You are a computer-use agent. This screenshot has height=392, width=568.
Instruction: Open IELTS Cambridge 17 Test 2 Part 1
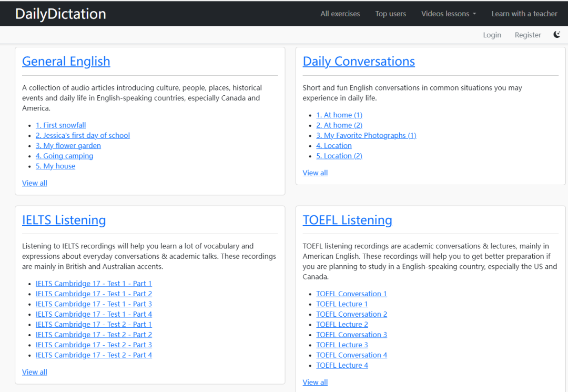pos(94,324)
